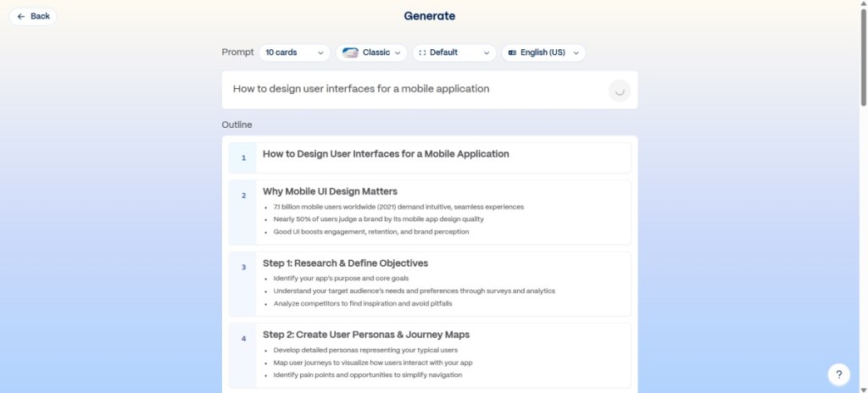Click heading 'Step 1: Research & Define Objectives'
The image size is (868, 393).
click(x=346, y=263)
